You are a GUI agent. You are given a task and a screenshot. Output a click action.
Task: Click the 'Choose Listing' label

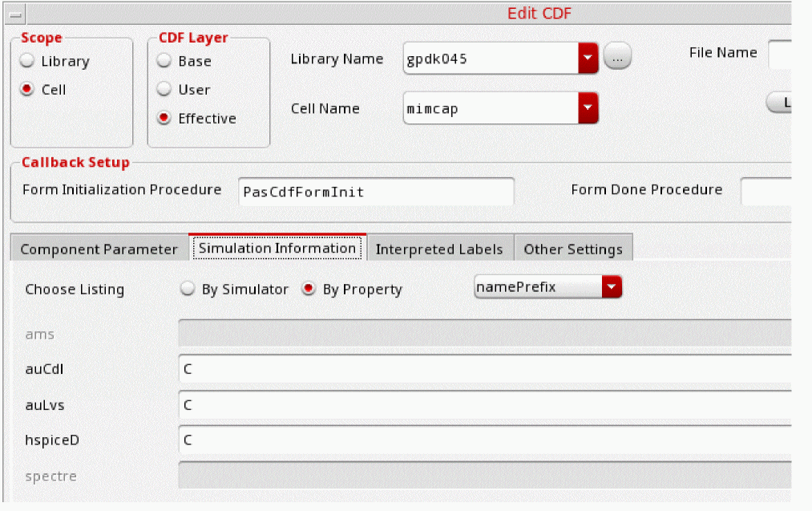pos(75,289)
